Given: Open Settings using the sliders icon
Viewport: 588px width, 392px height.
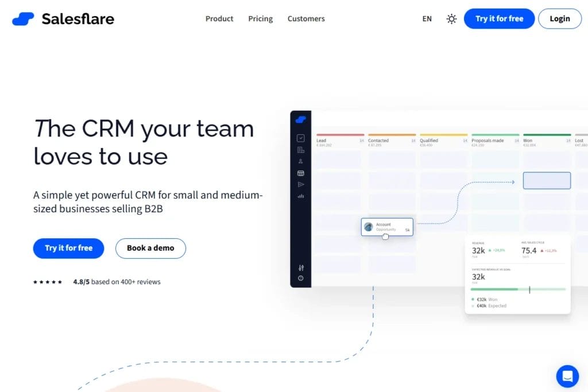Looking at the screenshot, I should click(x=300, y=267).
